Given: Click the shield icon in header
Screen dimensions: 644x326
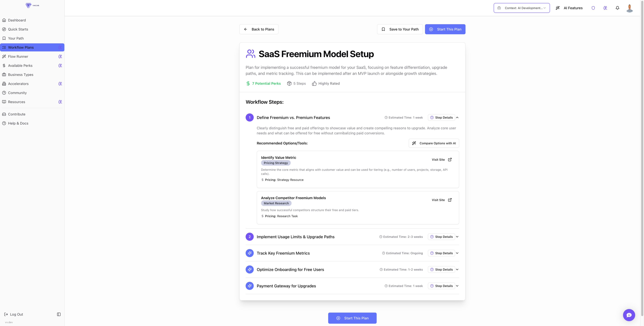Looking at the screenshot, I should [593, 8].
